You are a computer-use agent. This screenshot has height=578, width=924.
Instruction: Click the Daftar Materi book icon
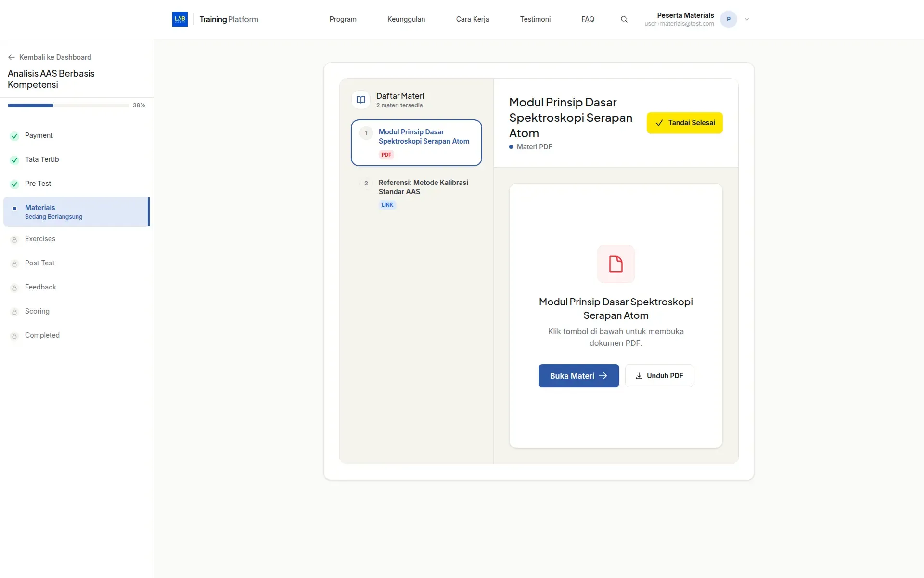coord(361,100)
